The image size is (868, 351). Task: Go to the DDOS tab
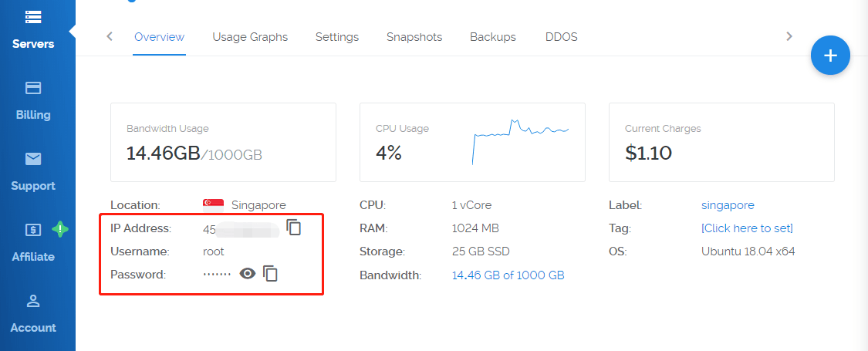pos(561,37)
